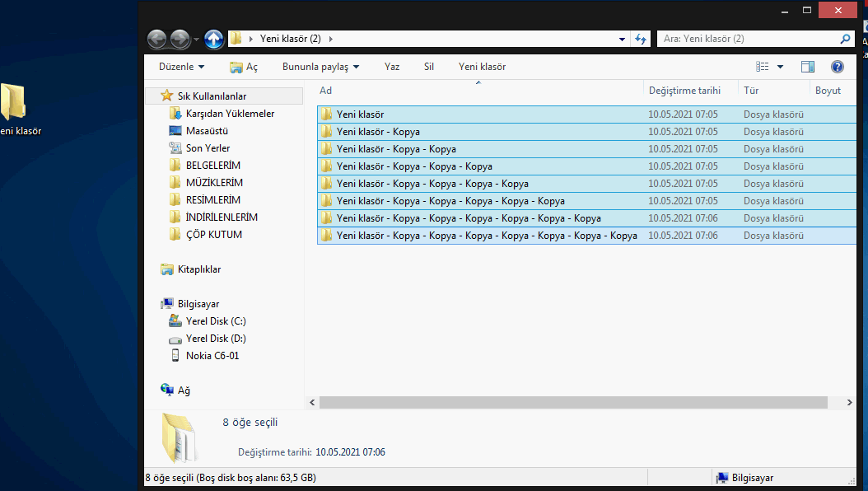Select Yeni klasör - Kopya folder name
868x491 pixels.
click(378, 132)
